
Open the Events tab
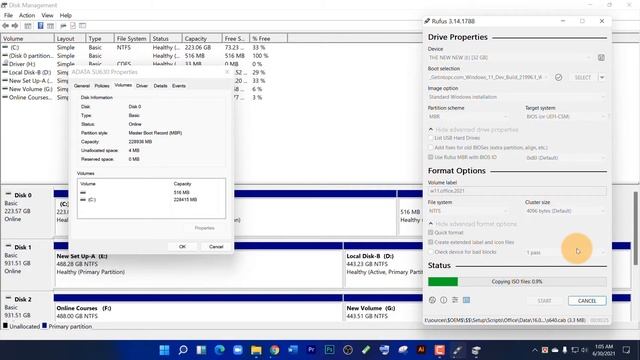pyautogui.click(x=179, y=86)
